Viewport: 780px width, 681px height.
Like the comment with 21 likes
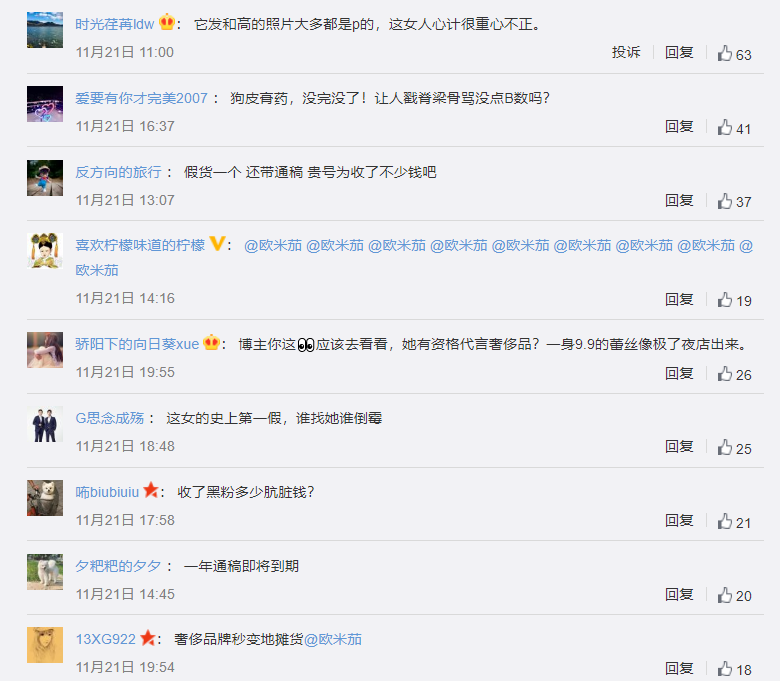[x=725, y=521]
